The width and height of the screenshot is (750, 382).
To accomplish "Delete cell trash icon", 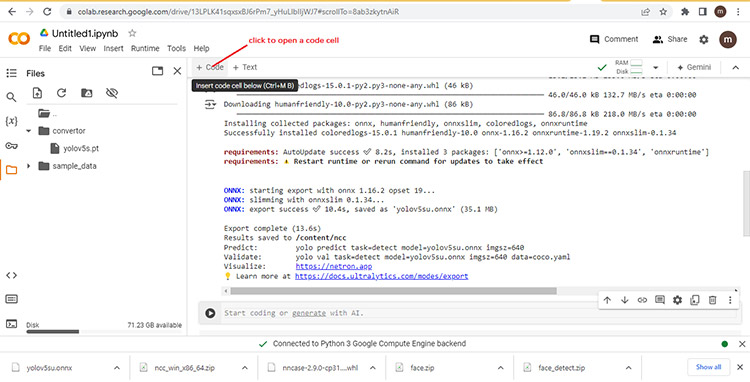I will (x=712, y=300).
